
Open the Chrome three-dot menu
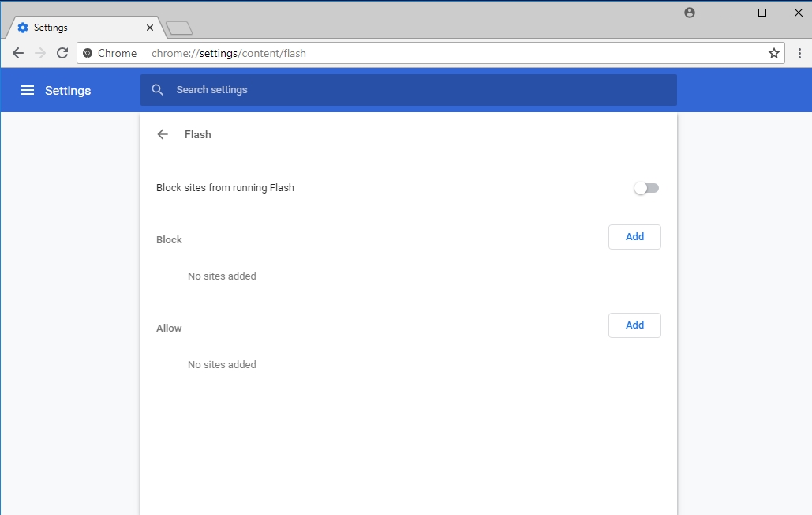(x=799, y=53)
